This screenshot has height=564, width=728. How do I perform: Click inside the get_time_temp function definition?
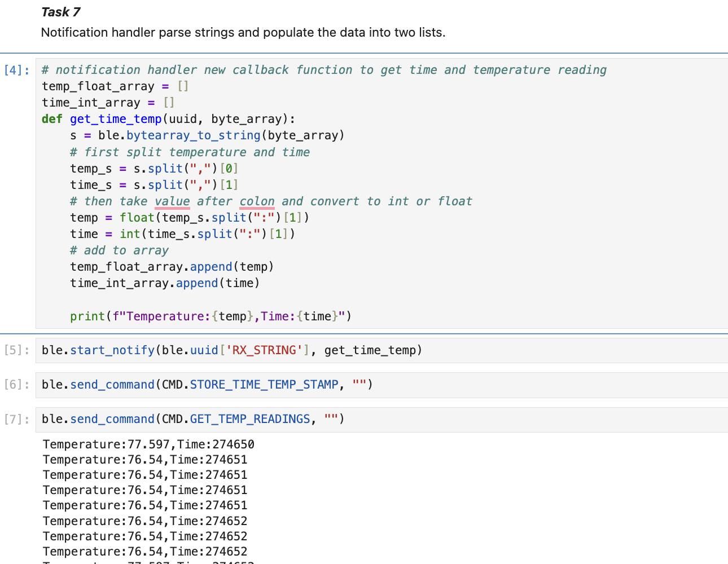115,118
